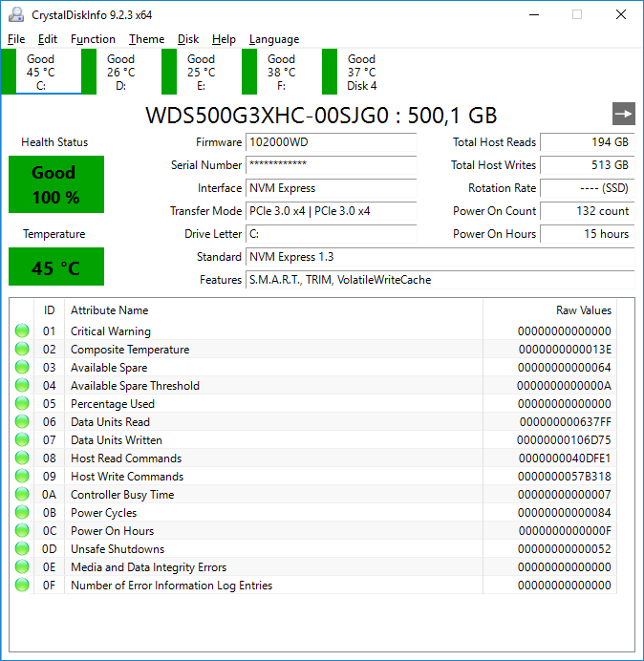The height and width of the screenshot is (661, 644).
Task: Click the masked Serial Number field
Action: pyautogui.click(x=331, y=165)
